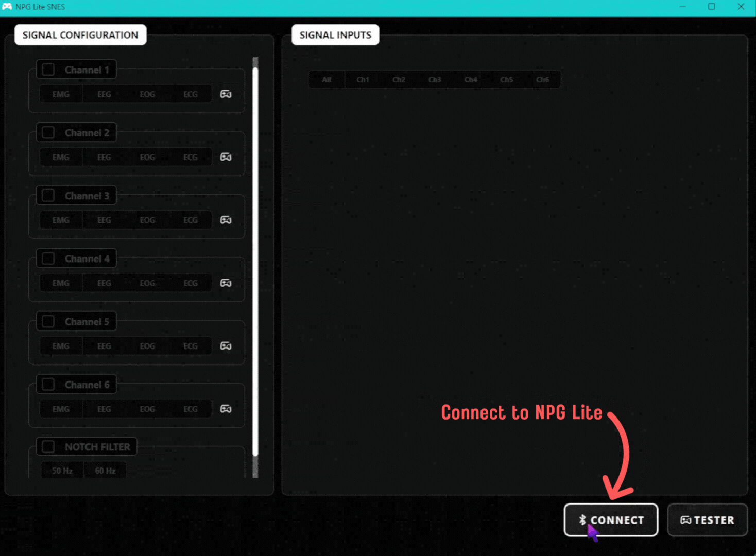Click the gamepad icon for Channel 2
Viewport: 756px width, 556px height.
[226, 157]
